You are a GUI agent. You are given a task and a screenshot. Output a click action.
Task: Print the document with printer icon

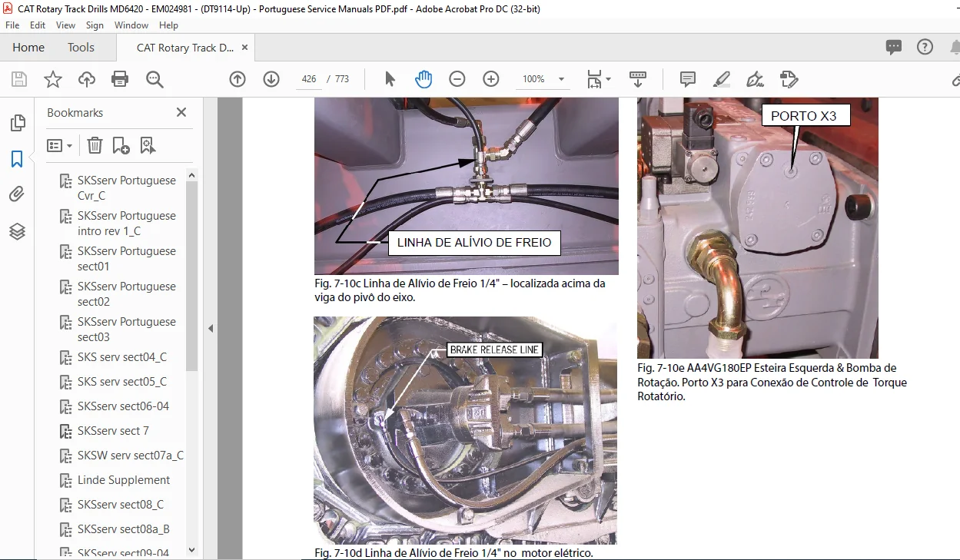(x=120, y=79)
